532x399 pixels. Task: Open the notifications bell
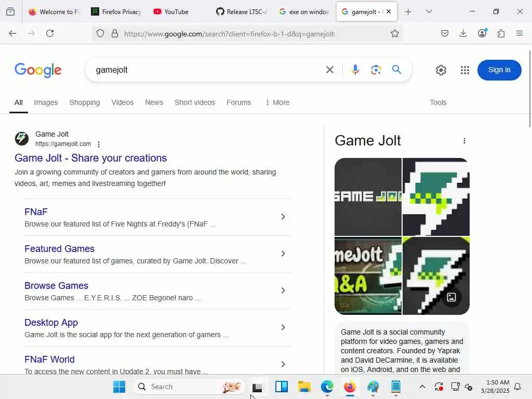[518, 387]
